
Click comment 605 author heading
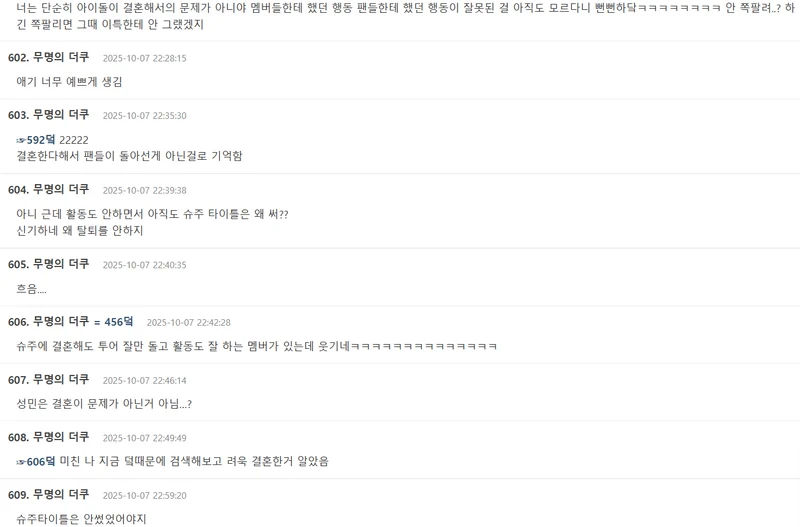pos(48,264)
